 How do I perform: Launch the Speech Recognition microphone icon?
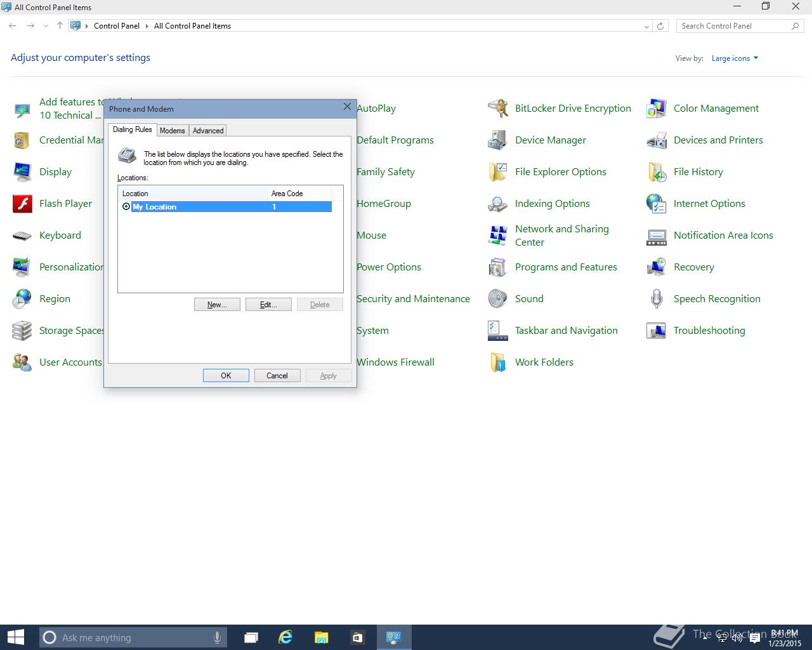(x=657, y=299)
